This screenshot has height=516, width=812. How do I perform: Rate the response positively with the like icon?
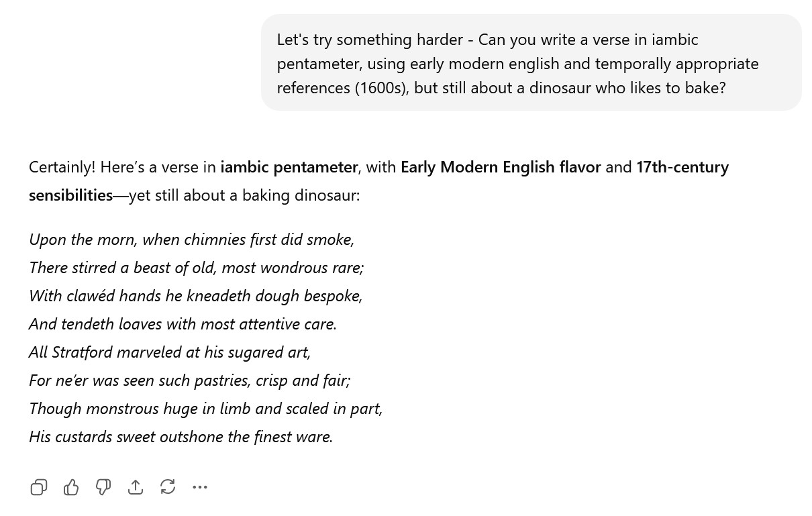tap(71, 487)
